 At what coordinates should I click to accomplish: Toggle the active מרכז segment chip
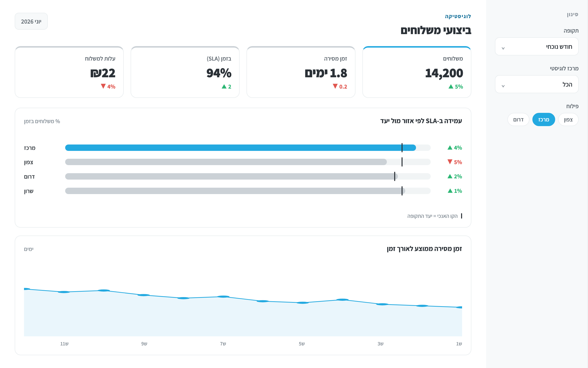pos(544,119)
